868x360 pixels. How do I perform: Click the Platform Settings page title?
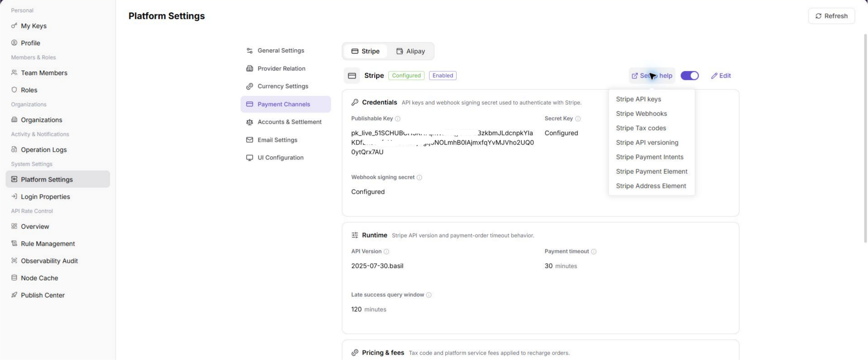pyautogui.click(x=166, y=16)
